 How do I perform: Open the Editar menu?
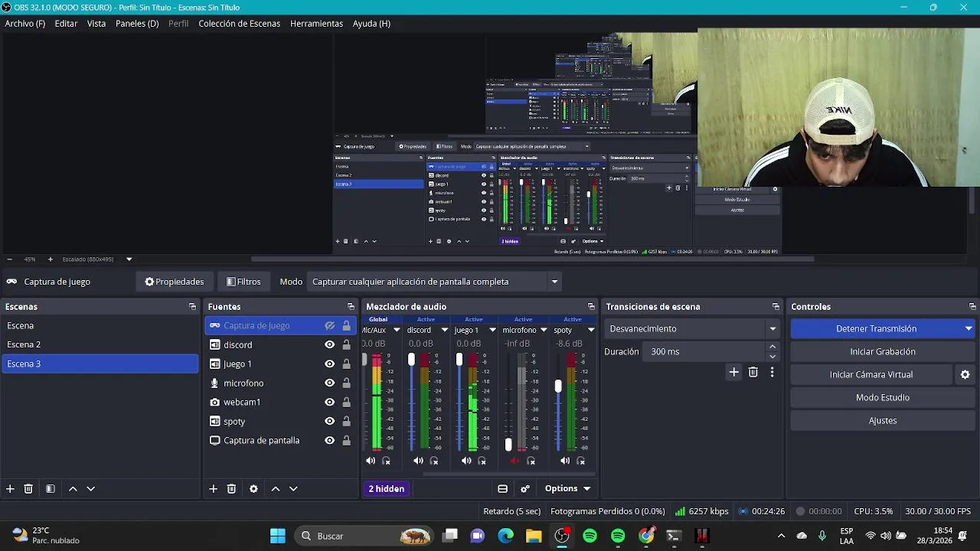[x=66, y=24]
